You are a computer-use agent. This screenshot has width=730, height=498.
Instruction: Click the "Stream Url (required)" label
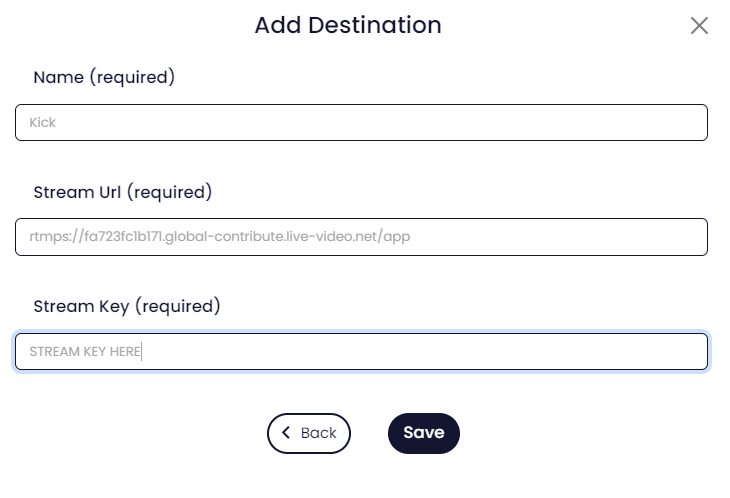(123, 192)
